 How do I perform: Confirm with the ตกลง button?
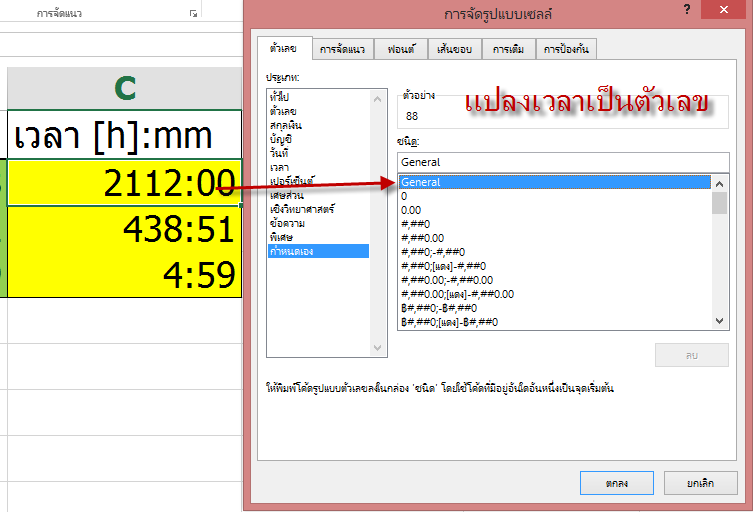coord(617,483)
